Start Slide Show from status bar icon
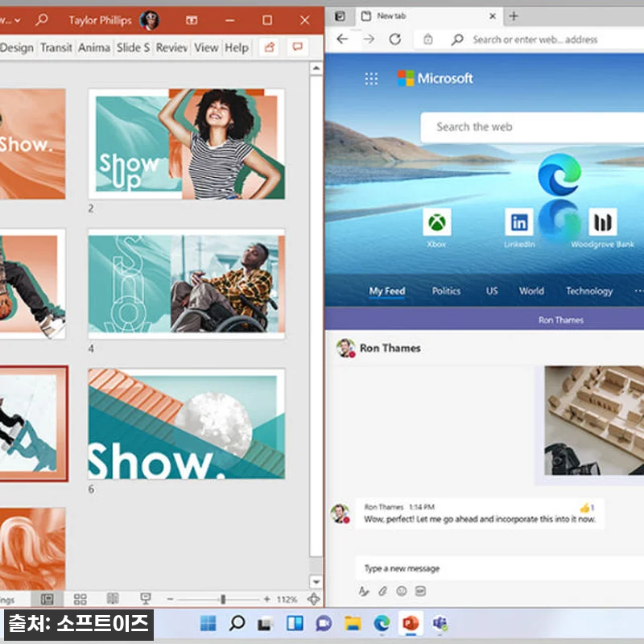644x644 pixels. coord(146,598)
